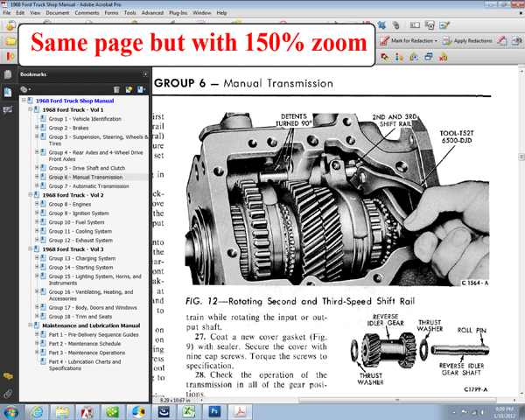Select Group 14 - Starting System bookmark
The height and width of the screenshot is (420, 525).
[x=80, y=268]
